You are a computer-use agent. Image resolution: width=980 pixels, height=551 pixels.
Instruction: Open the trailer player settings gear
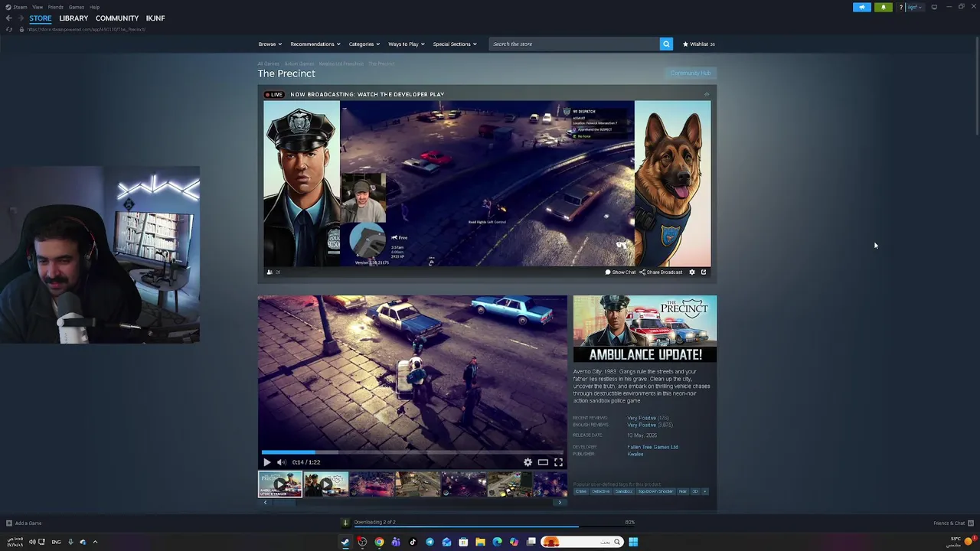528,462
